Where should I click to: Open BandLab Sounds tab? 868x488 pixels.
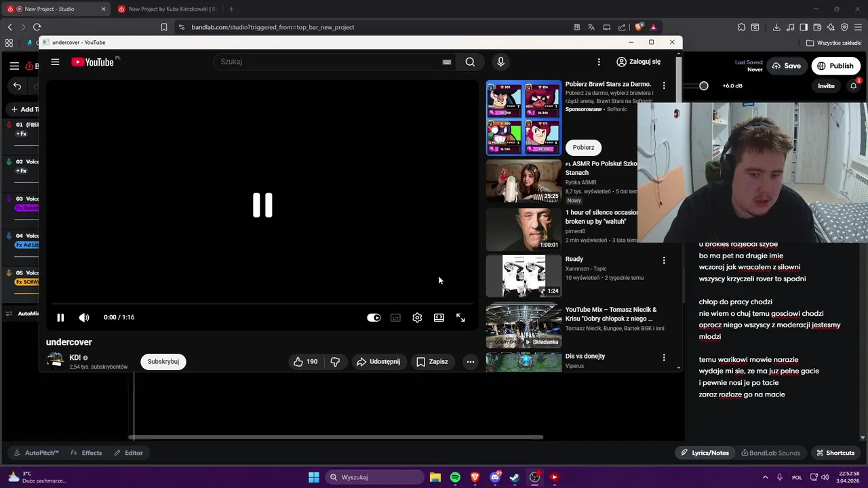771,453
